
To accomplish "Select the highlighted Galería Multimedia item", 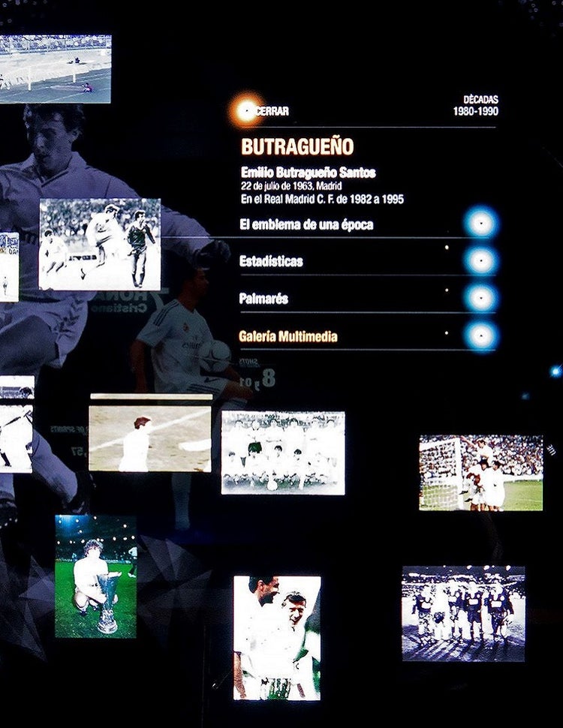I will (x=288, y=337).
